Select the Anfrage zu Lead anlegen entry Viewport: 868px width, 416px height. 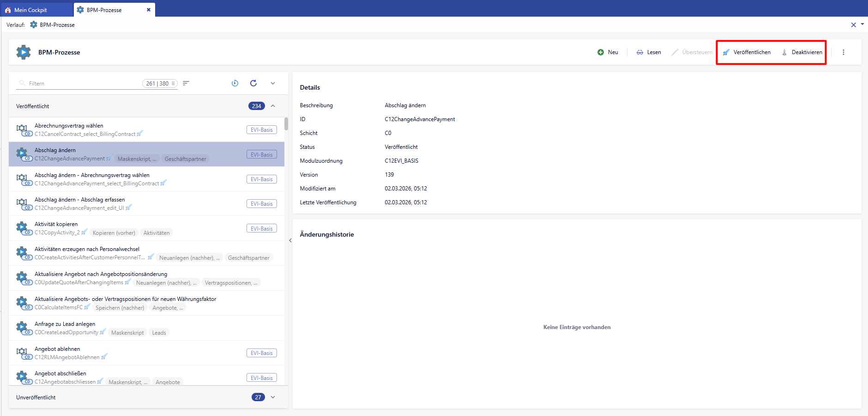click(65, 324)
